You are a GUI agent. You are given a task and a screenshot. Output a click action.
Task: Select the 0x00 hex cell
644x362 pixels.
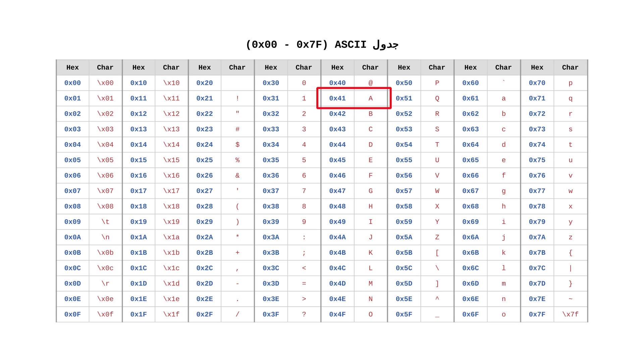tap(72, 83)
